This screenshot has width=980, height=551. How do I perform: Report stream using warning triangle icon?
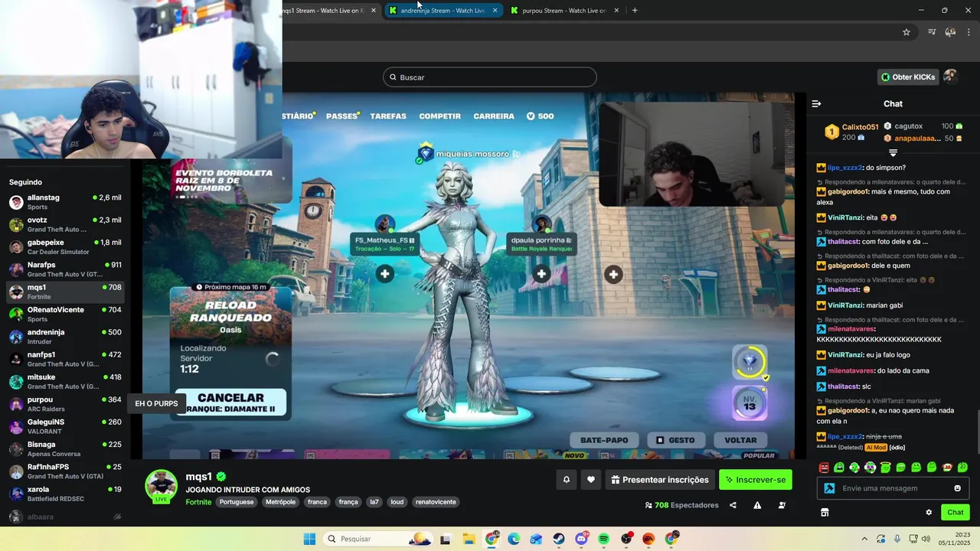click(757, 505)
